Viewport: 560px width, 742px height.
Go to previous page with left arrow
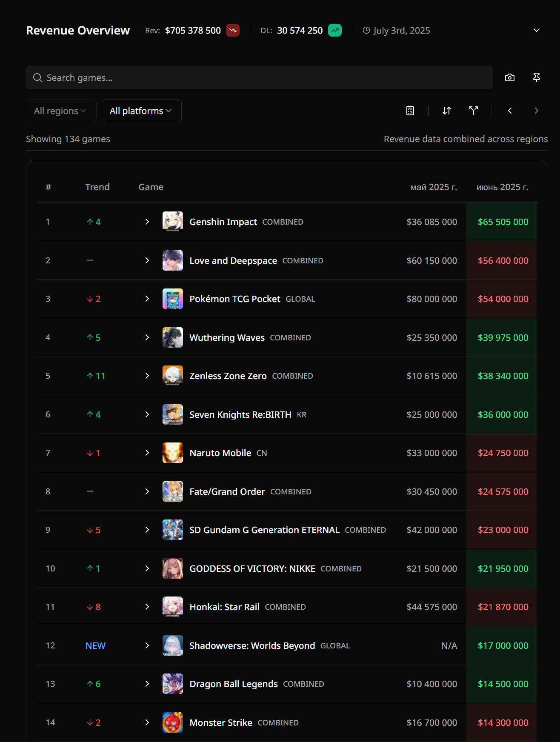pos(510,111)
